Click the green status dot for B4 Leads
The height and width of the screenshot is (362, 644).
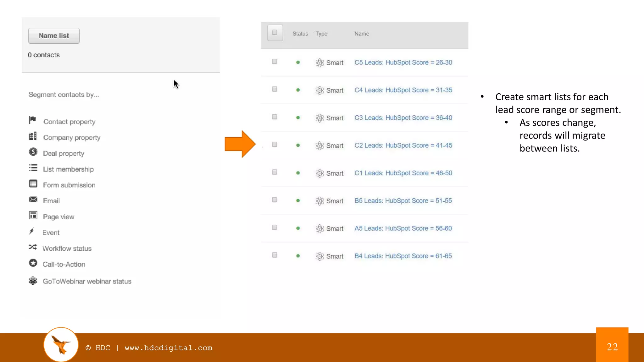(x=298, y=256)
